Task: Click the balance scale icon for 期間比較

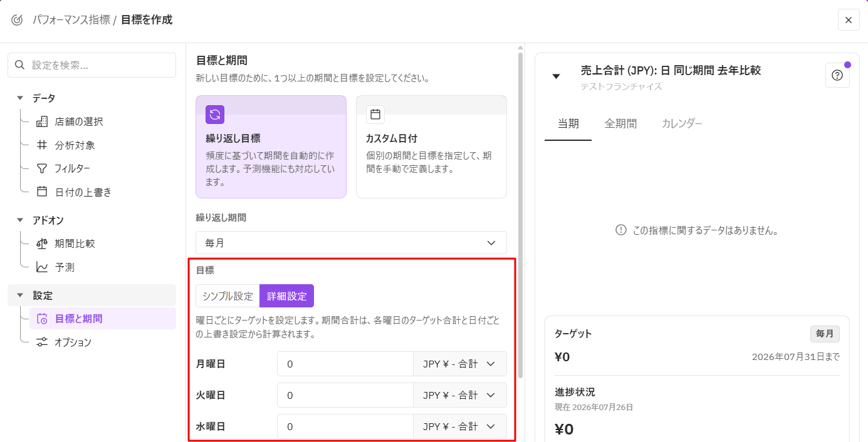Action: point(42,244)
